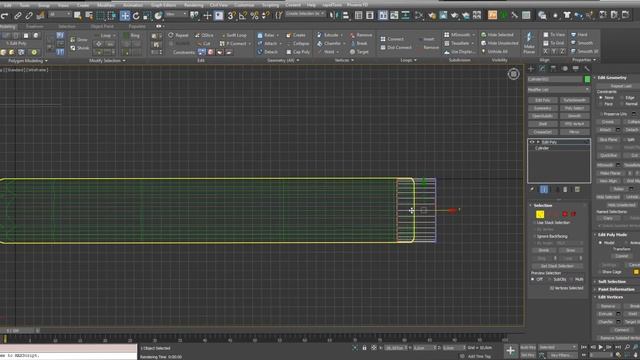The height and width of the screenshot is (360, 640).
Task: Toggle the Show Cage checkbox
Action: 600,272
